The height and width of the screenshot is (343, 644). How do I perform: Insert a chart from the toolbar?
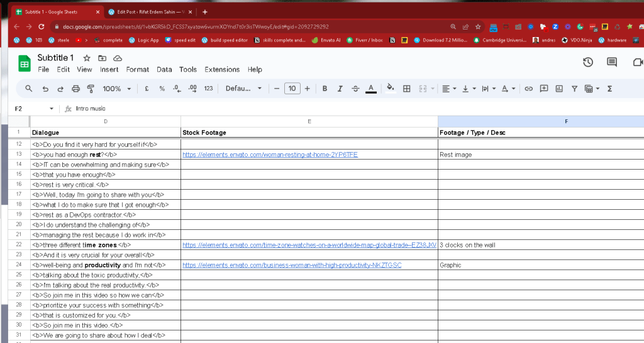[559, 89]
